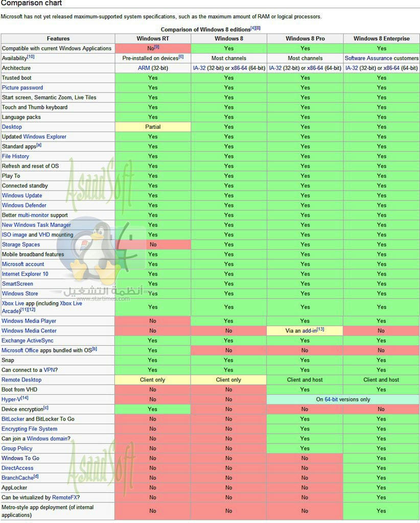This screenshot has width=420, height=523.
Task: Open Software Assurance link
Action: tap(368, 58)
